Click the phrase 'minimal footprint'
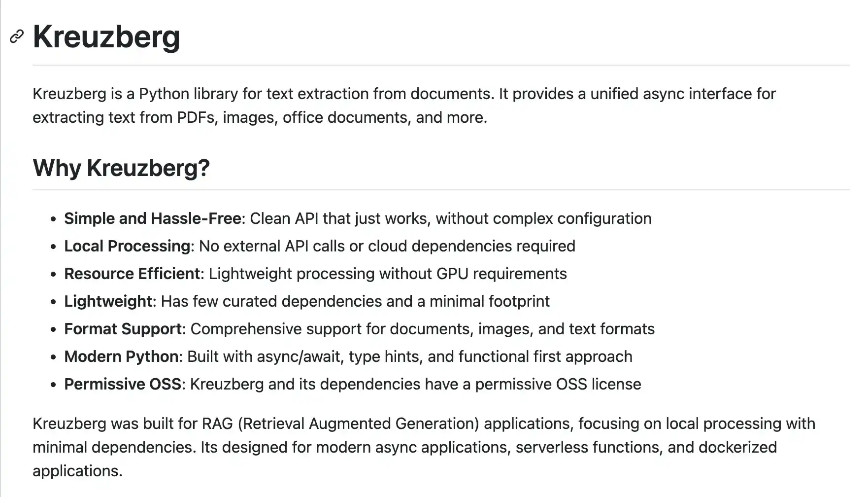This screenshot has height=497, width=868. coord(490,301)
